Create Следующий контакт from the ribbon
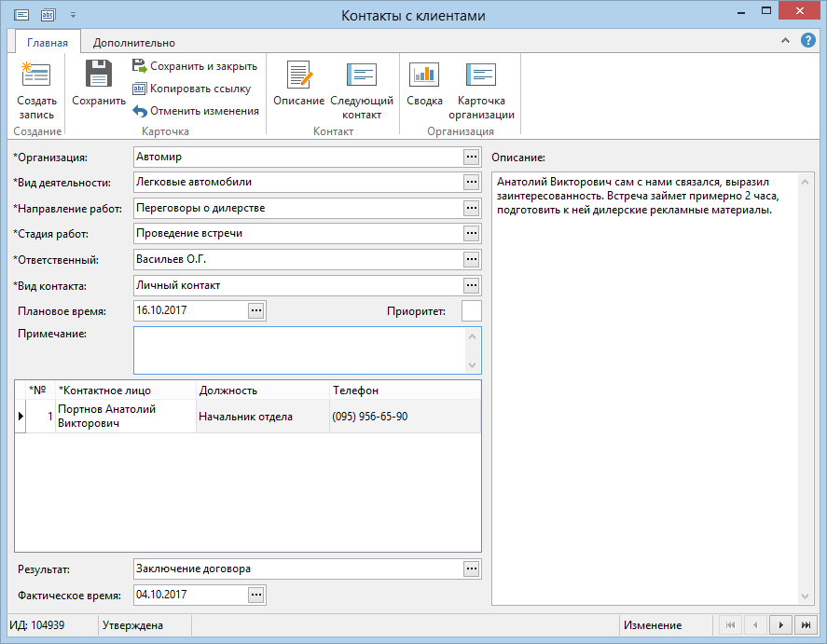827x644 pixels. (x=361, y=75)
